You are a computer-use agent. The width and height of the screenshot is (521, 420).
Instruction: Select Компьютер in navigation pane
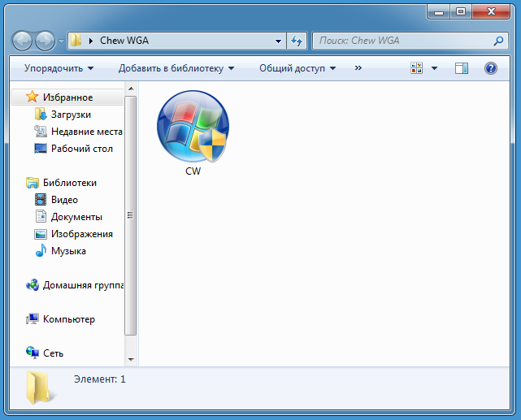pyautogui.click(x=68, y=319)
